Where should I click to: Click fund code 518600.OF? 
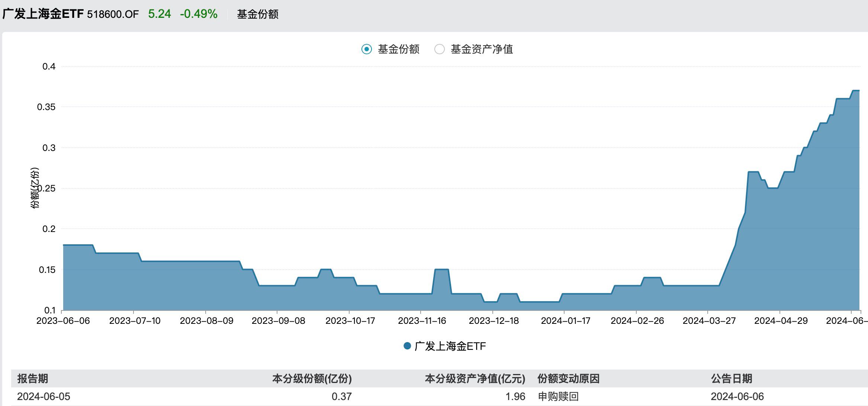click(x=113, y=14)
